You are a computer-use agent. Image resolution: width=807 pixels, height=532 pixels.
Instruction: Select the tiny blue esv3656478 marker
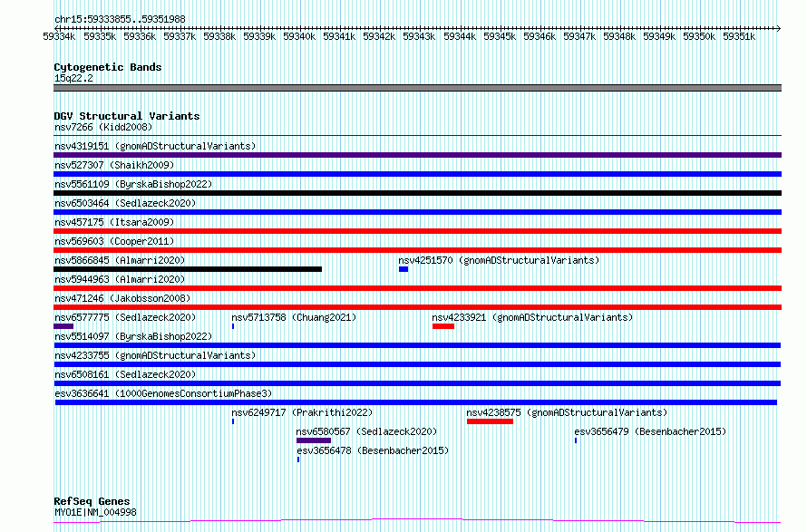[298, 459]
